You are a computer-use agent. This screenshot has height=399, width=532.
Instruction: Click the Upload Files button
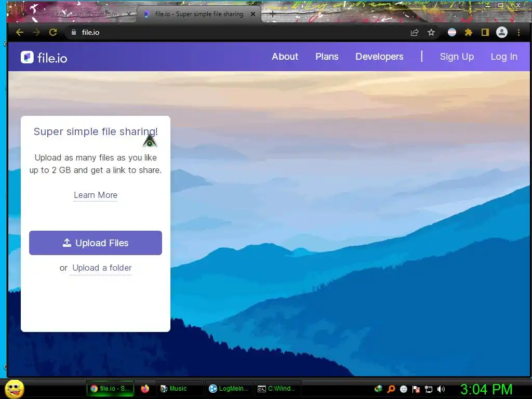point(96,243)
